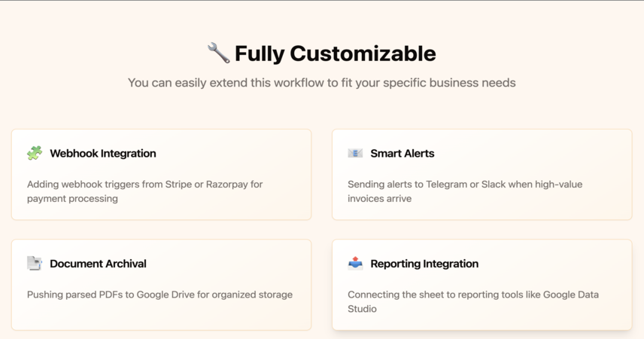This screenshot has width=644, height=339.
Task: Click the Stripe or Razorpay webhook description
Action: [x=145, y=191]
